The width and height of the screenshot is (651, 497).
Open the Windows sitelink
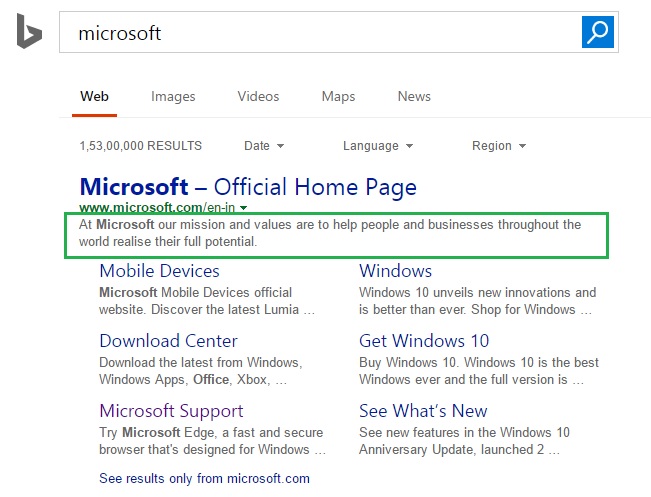click(x=395, y=271)
